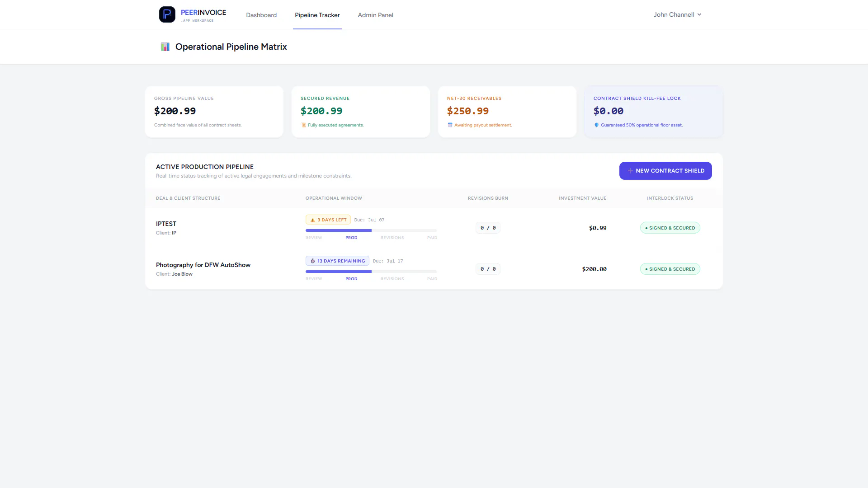Click the Due: Jul 07 date

[369, 220]
